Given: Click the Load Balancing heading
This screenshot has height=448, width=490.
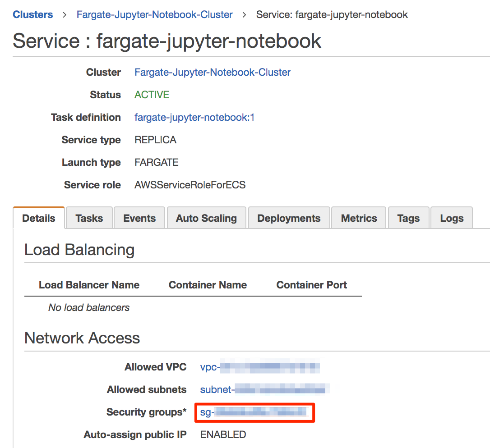Looking at the screenshot, I should (79, 250).
